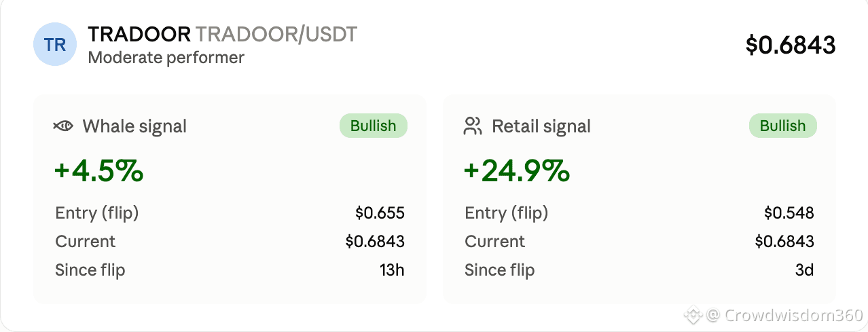Click the watermark logo beside Crowdwisdom360

click(693, 315)
